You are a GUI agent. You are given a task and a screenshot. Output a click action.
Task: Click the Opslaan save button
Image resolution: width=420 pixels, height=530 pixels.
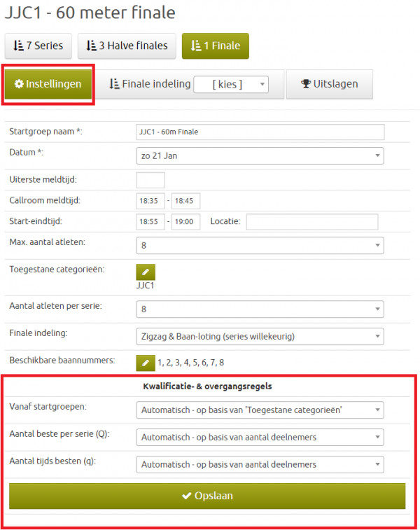pyautogui.click(x=207, y=495)
